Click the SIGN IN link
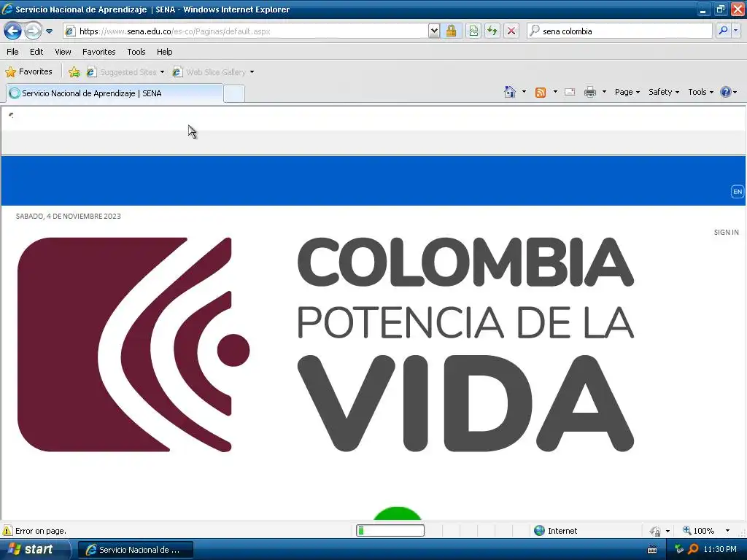The image size is (747, 560). point(726,233)
